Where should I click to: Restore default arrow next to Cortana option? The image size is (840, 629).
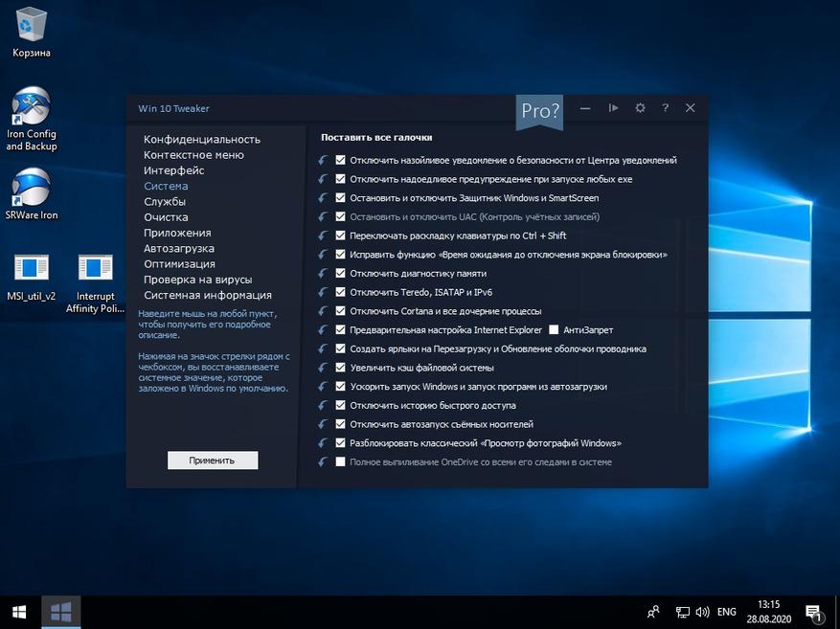click(x=323, y=311)
